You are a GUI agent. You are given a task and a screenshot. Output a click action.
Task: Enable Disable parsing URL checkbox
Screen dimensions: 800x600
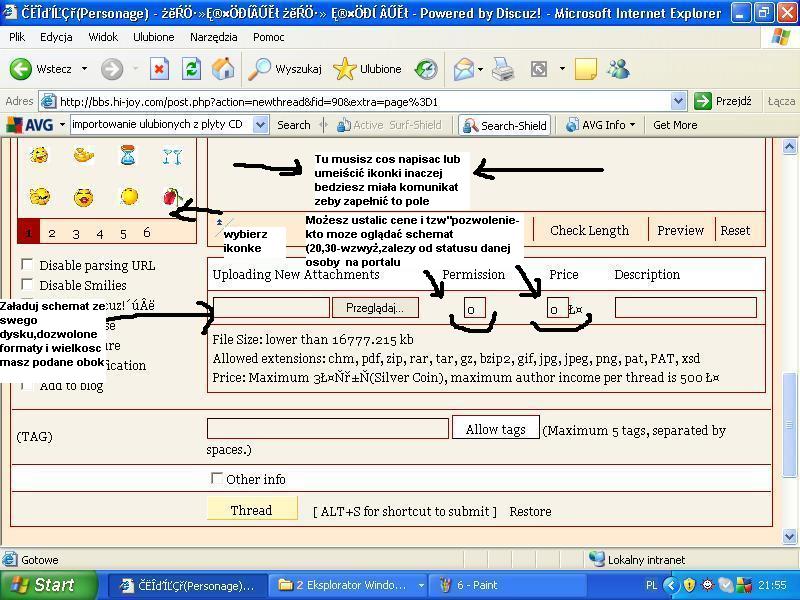tap(27, 265)
